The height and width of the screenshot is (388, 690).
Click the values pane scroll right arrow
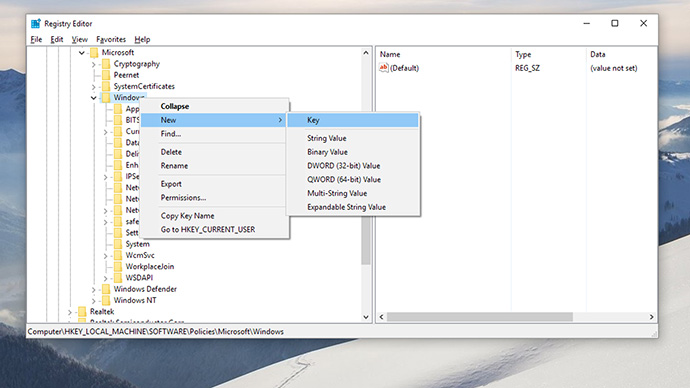651,317
